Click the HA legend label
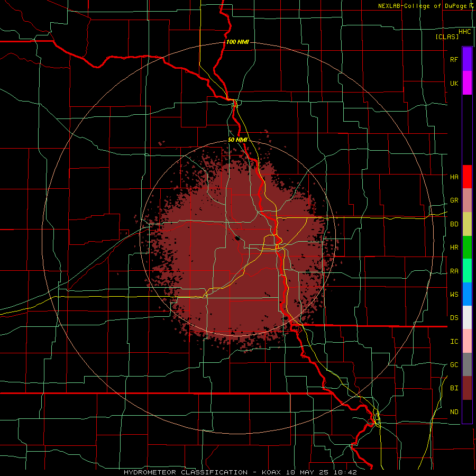This screenshot has width=476, height=476. [454, 177]
